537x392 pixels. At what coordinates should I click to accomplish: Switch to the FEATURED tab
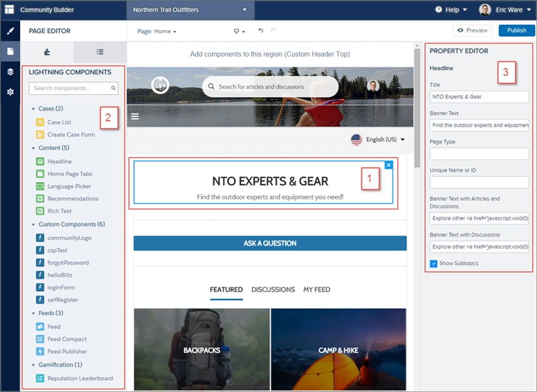tap(227, 289)
